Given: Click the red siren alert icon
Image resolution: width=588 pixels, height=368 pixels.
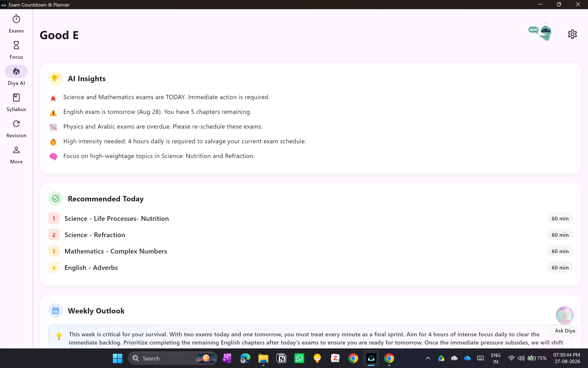Looking at the screenshot, I should (53, 98).
